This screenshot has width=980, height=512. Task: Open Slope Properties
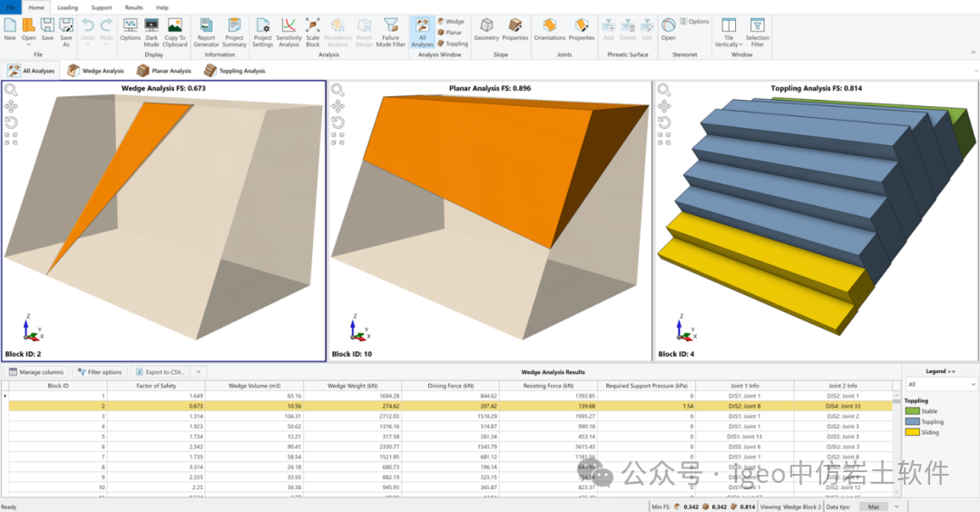click(515, 30)
